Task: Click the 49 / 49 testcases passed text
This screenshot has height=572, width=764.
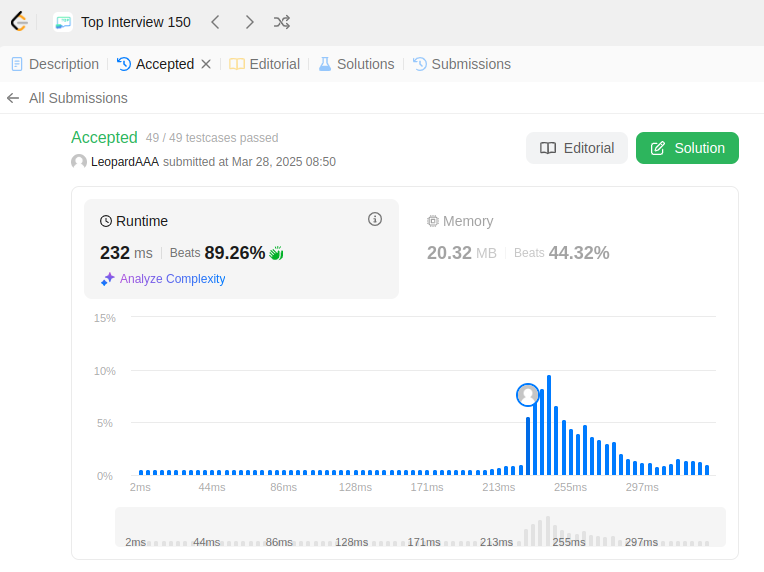Action: [x=212, y=138]
